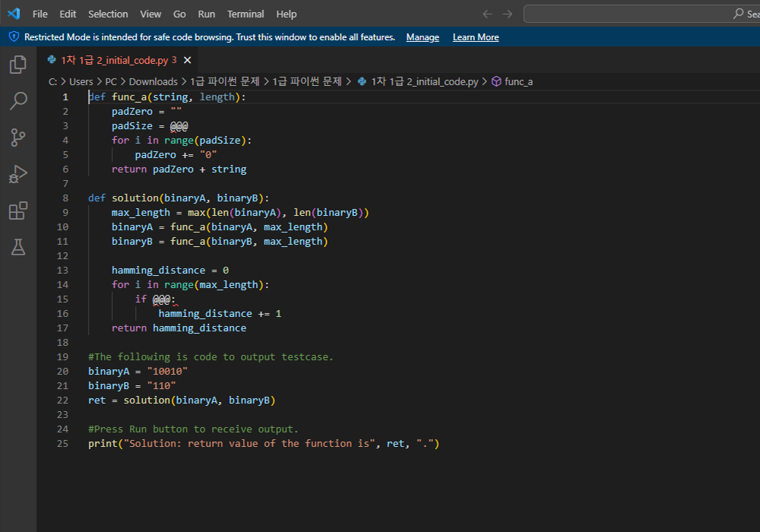This screenshot has width=760, height=532.
Task: Go forward with the right arrow
Action: pos(508,14)
